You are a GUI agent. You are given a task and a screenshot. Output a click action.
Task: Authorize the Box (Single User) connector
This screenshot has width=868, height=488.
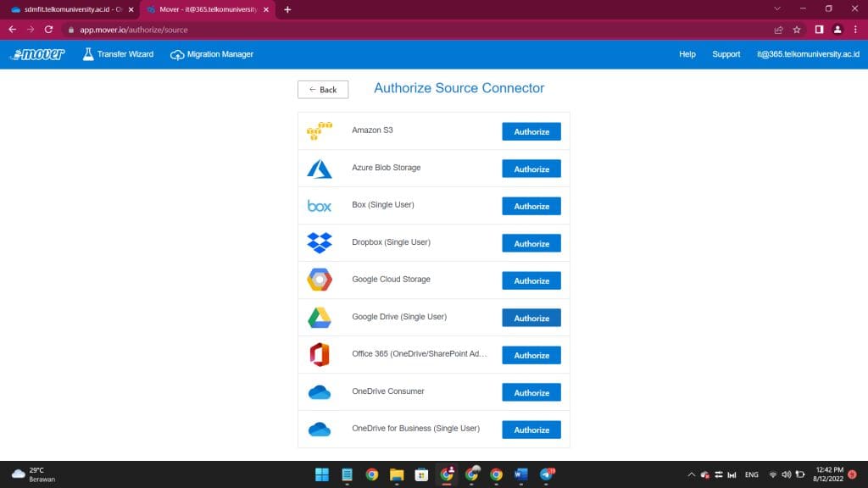(x=531, y=206)
